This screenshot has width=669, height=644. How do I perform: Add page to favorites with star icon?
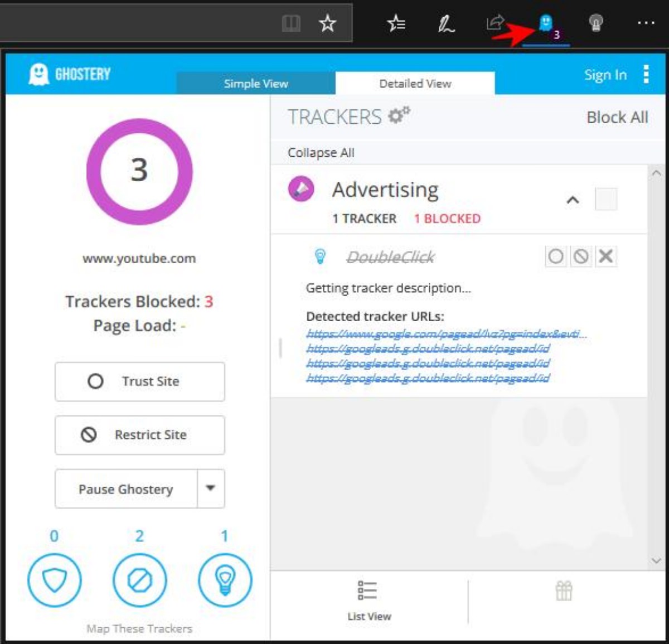point(327,23)
